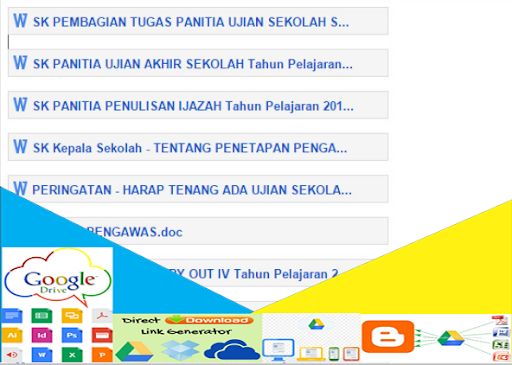Click the InDesign Id file icon
This screenshot has width=512, height=365.
click(42, 335)
